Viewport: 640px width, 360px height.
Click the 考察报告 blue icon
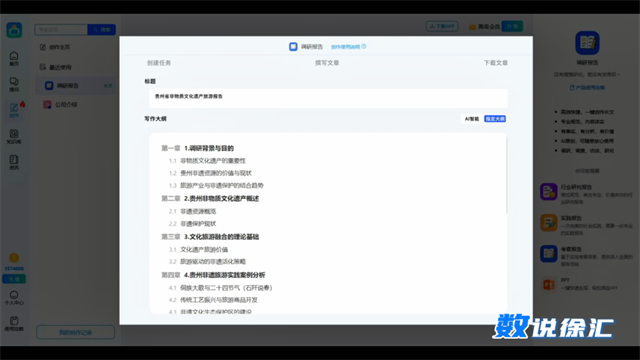[549, 253]
